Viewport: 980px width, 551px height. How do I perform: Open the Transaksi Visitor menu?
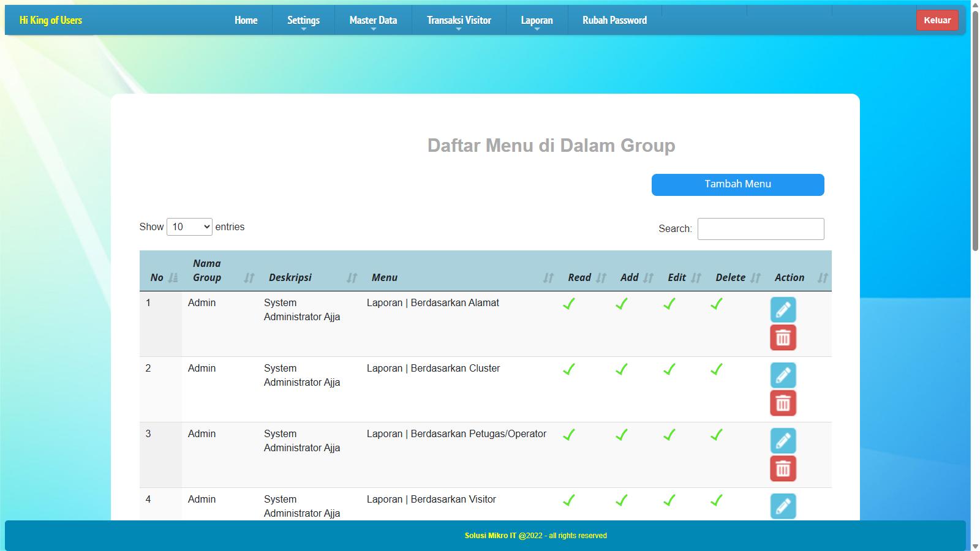(459, 20)
